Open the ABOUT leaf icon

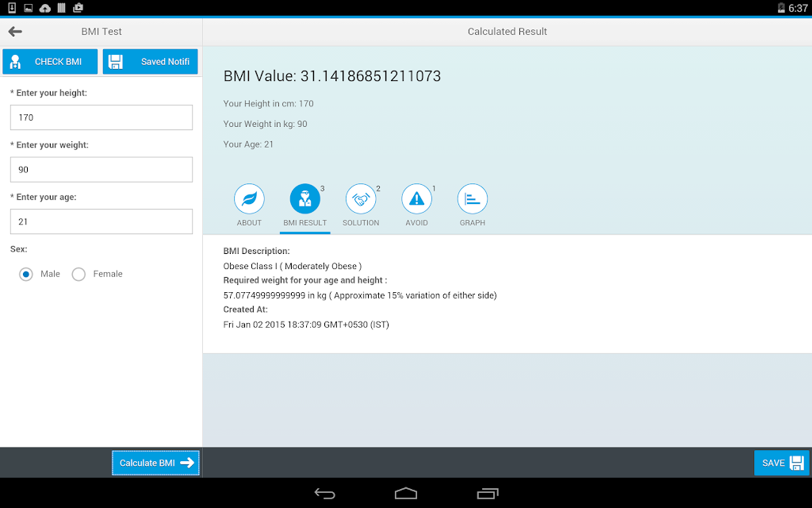(249, 198)
